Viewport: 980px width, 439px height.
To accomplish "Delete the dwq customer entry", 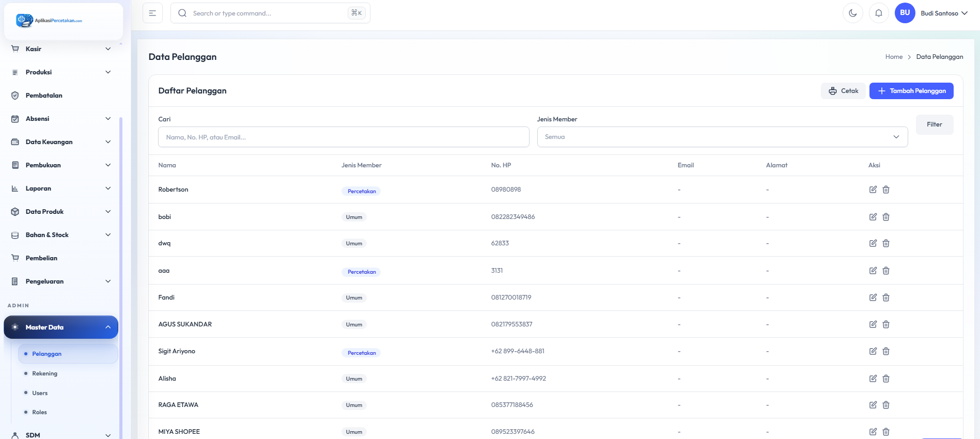I will (x=886, y=243).
